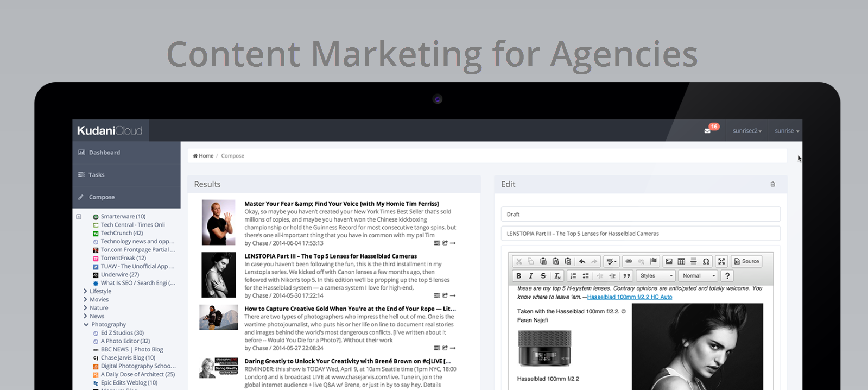Click the Unlink icon in editor
The height and width of the screenshot is (390, 868).
coord(641,261)
